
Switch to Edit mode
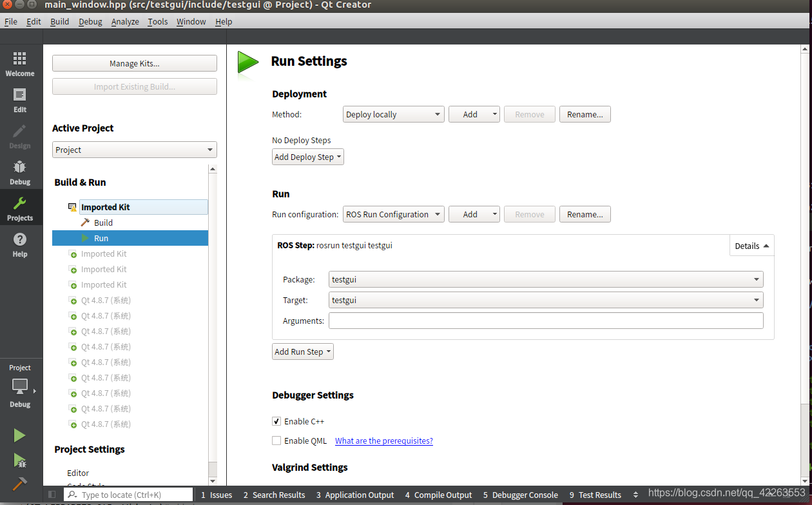point(20,101)
